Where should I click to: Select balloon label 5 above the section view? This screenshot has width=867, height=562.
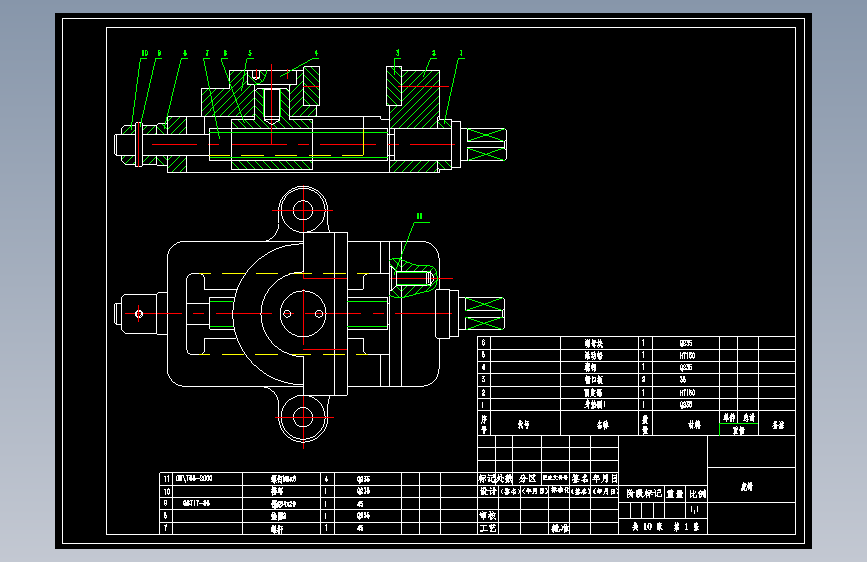click(250, 54)
